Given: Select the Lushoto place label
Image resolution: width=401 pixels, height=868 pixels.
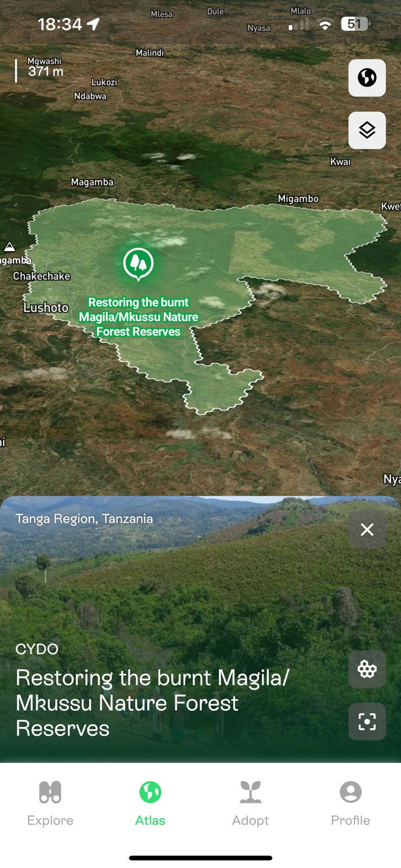Looking at the screenshot, I should 46,308.
